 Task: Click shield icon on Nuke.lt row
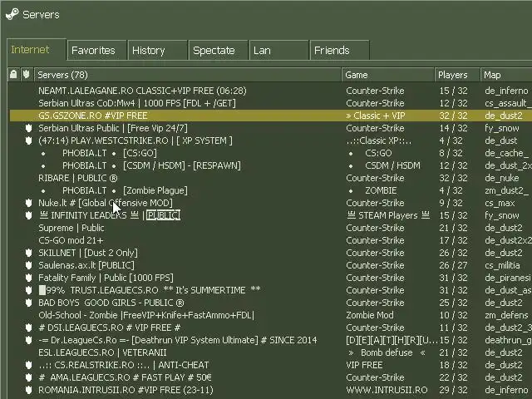click(x=29, y=203)
